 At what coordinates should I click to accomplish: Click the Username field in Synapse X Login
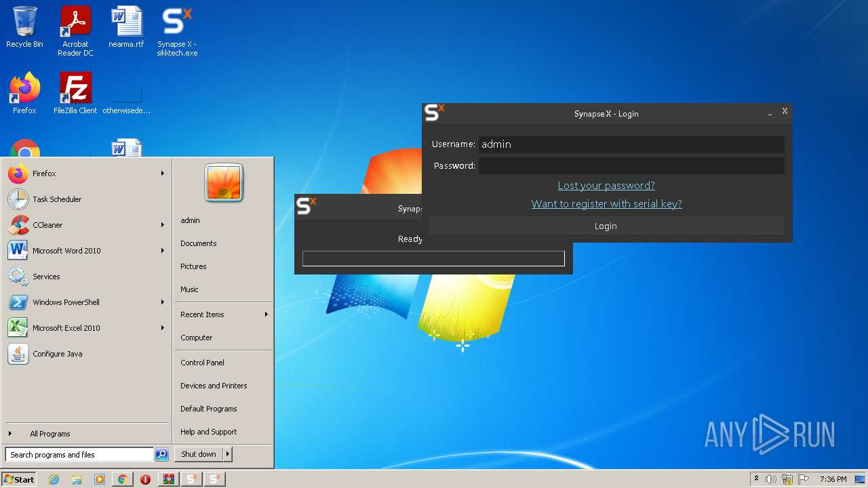(x=631, y=144)
